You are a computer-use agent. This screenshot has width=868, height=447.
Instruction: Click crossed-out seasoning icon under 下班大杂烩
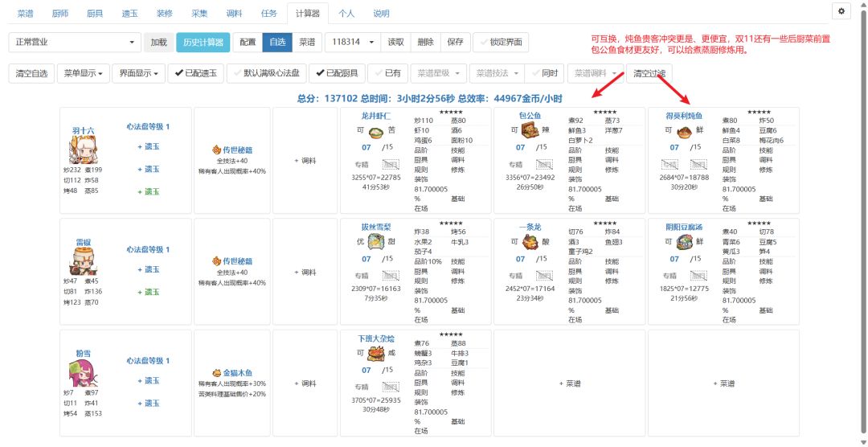tap(391, 387)
